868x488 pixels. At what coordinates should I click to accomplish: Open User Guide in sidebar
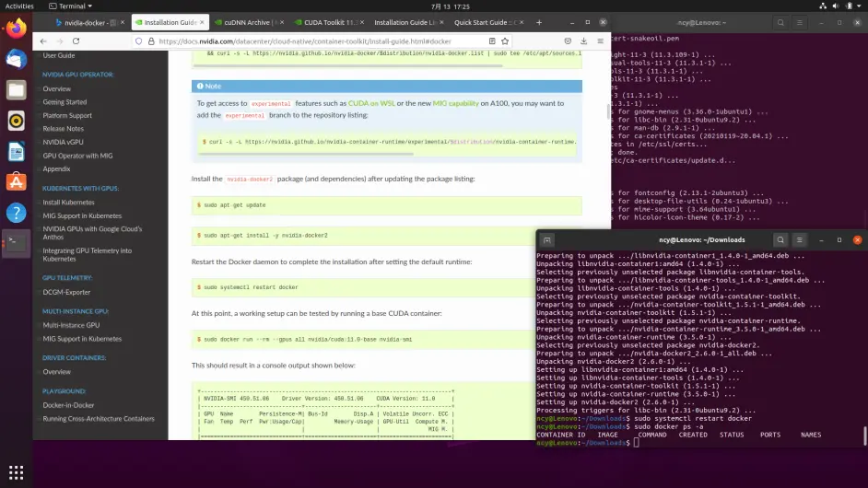click(59, 55)
